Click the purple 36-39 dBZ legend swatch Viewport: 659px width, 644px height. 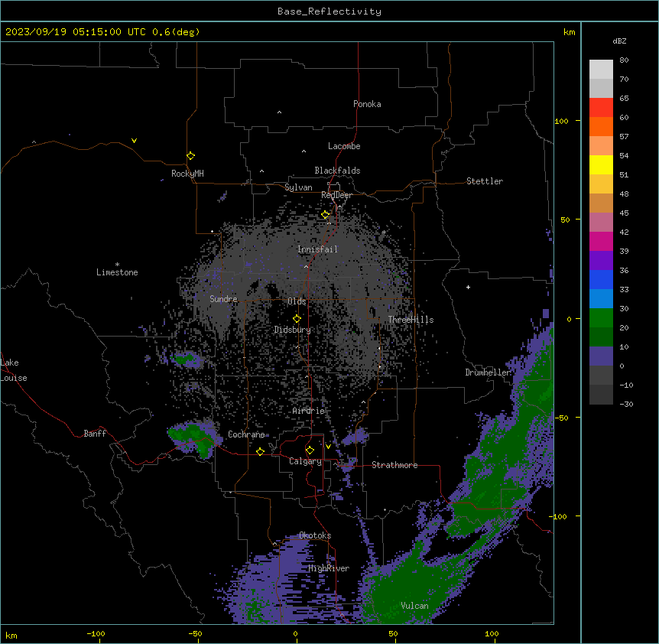601,261
